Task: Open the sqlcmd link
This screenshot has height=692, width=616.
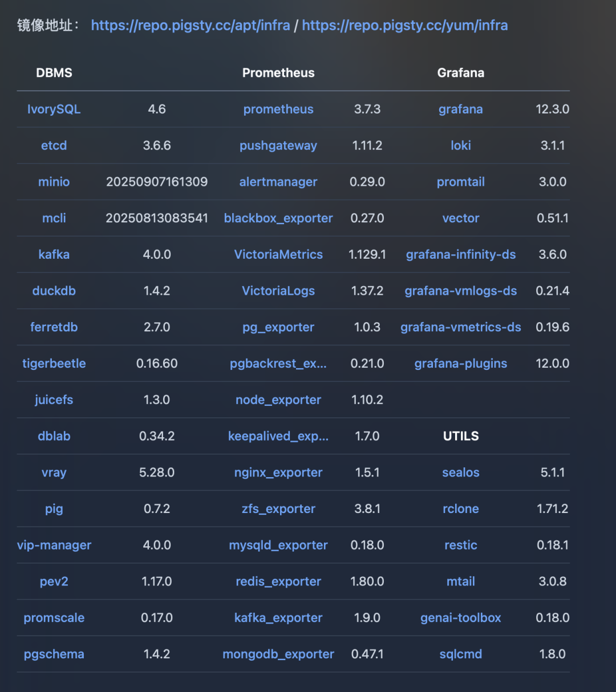Action: pos(461,654)
